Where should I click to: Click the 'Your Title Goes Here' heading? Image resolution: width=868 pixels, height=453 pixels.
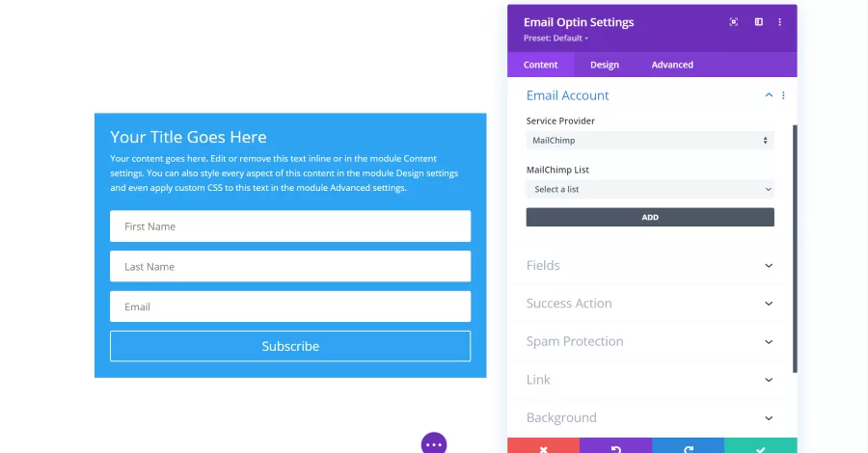coord(188,137)
